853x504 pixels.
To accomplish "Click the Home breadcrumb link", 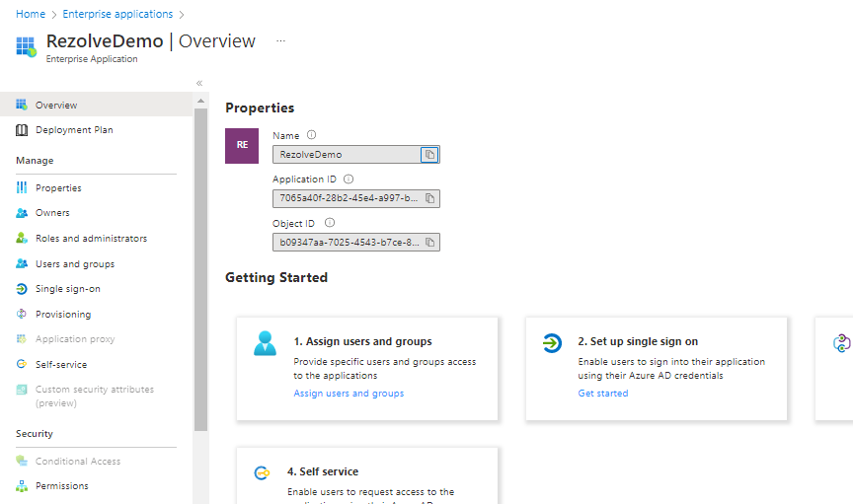I will [31, 14].
